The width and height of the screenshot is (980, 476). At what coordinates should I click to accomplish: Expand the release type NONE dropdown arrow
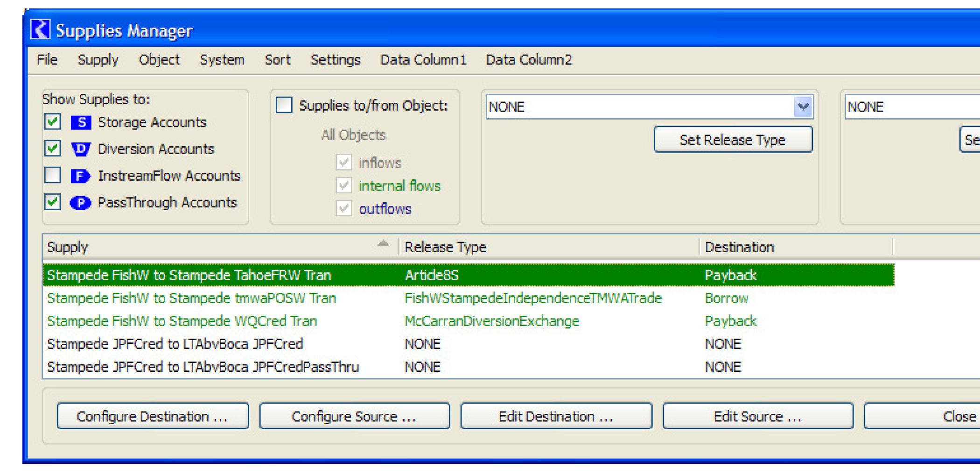(803, 107)
